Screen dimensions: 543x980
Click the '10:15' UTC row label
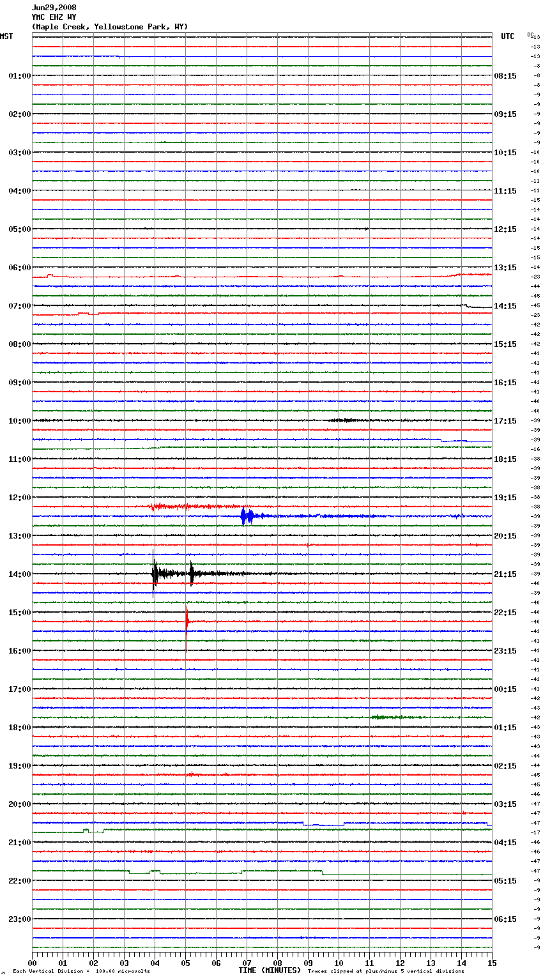[505, 153]
